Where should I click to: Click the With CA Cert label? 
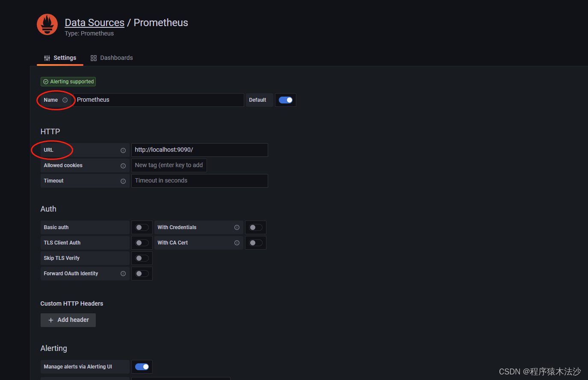coord(173,243)
